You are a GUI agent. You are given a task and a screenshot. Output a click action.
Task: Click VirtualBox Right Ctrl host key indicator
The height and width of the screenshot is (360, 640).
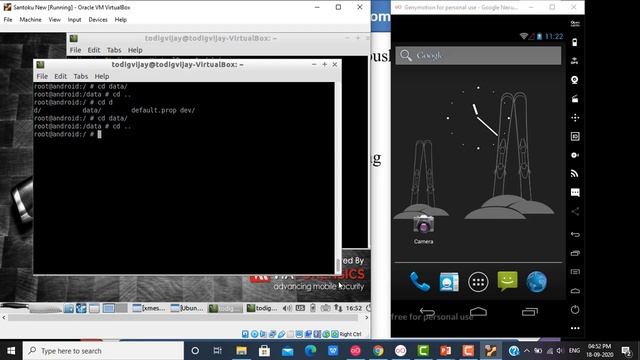pyautogui.click(x=350, y=334)
